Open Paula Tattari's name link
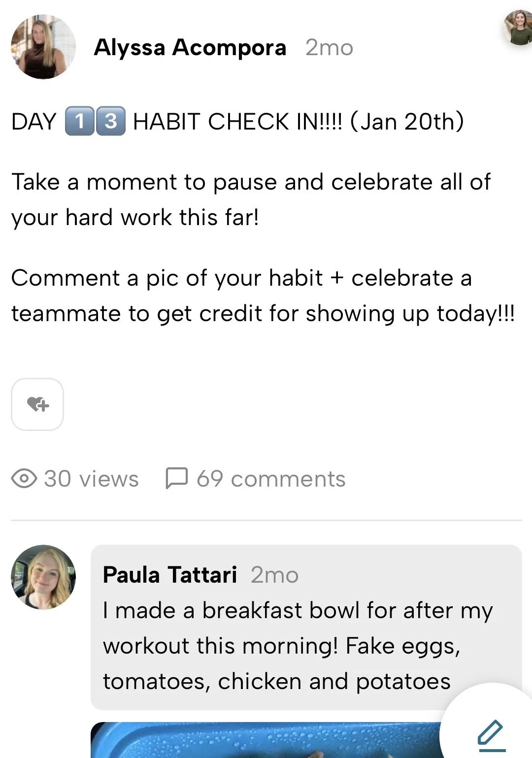This screenshot has width=532, height=758. pyautogui.click(x=170, y=575)
